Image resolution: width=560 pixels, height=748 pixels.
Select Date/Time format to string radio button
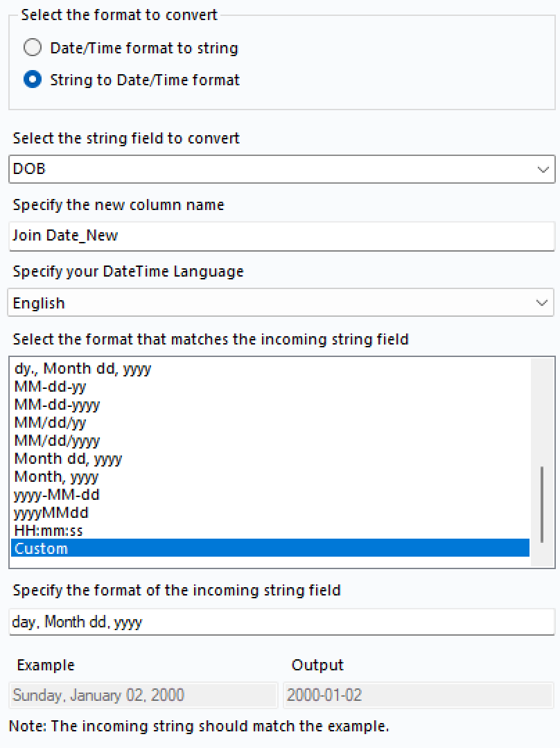33,48
